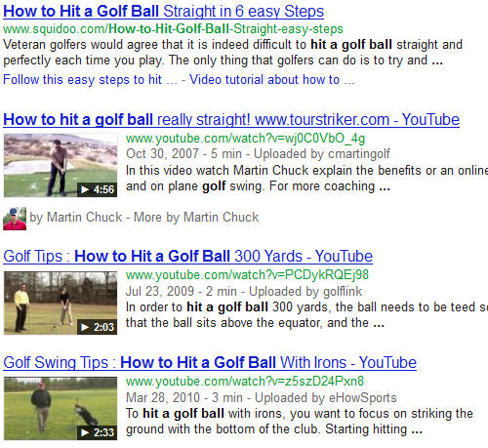Open 'Follow this easy steps to hit ...' sitelink
Viewport: 488px width, 448px height.
point(90,80)
